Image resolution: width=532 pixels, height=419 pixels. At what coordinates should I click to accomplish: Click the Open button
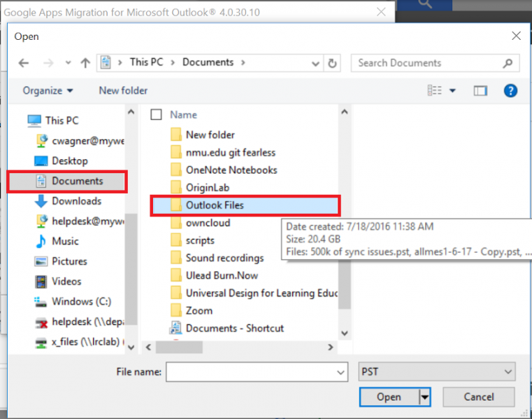click(x=389, y=397)
